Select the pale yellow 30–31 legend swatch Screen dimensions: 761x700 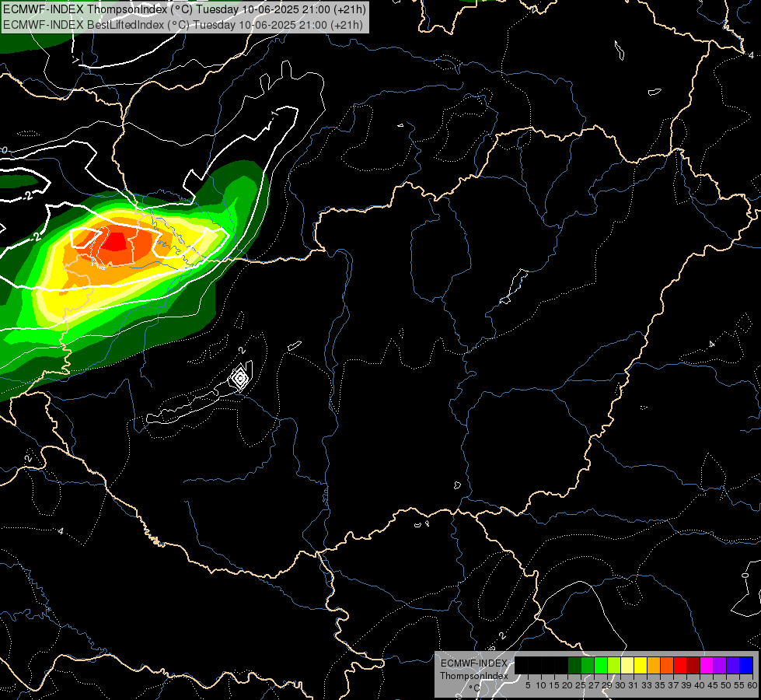(x=627, y=665)
